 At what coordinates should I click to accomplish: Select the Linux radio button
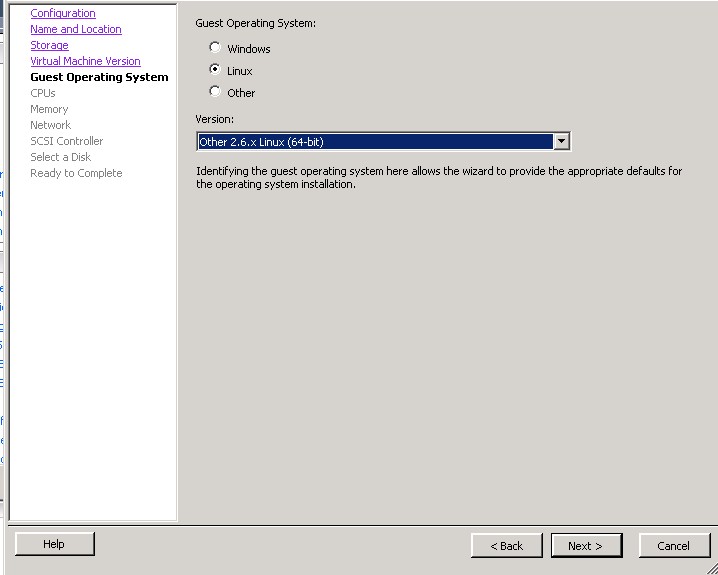coord(215,70)
